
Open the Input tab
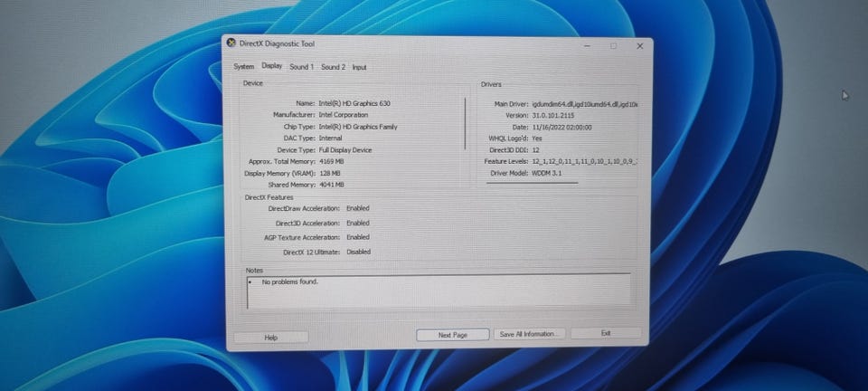point(359,68)
